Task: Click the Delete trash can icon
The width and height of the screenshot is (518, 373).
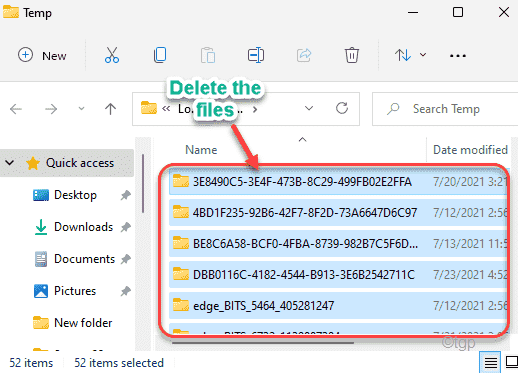Action: pyautogui.click(x=352, y=55)
